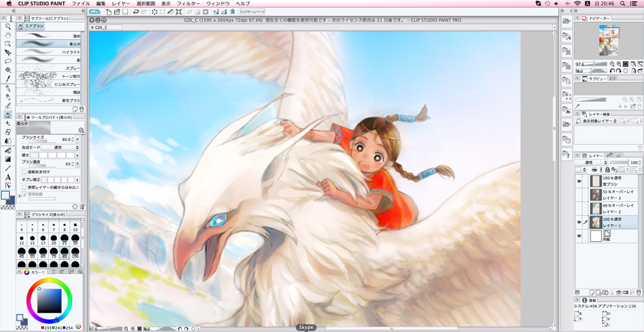Create new raster layer icon
The width and height of the screenshot is (644, 332).
click(x=593, y=292)
